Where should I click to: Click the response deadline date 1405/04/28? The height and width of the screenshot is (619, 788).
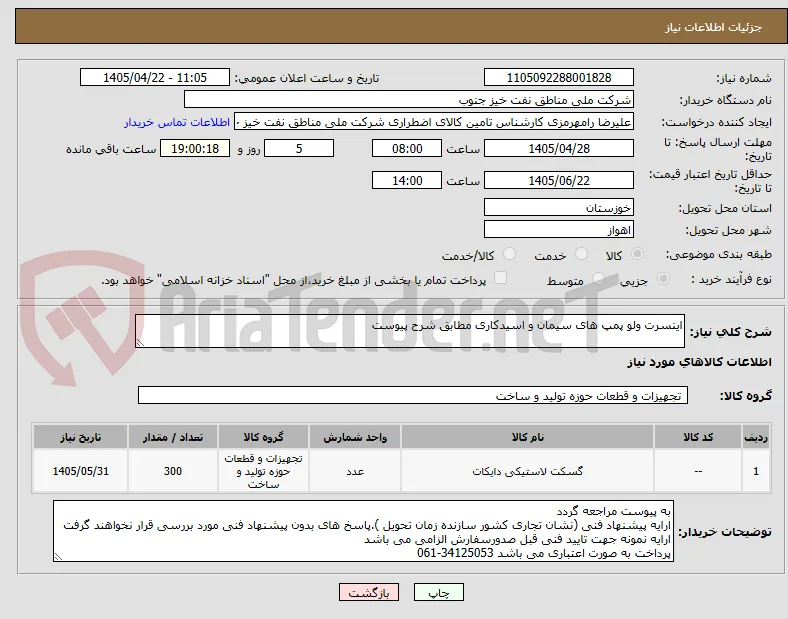point(559,148)
